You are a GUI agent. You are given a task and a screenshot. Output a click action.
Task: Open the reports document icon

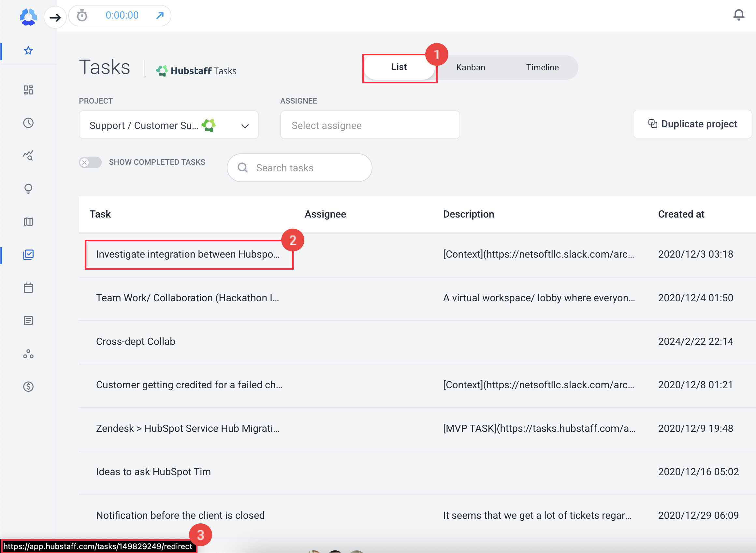[x=28, y=321]
